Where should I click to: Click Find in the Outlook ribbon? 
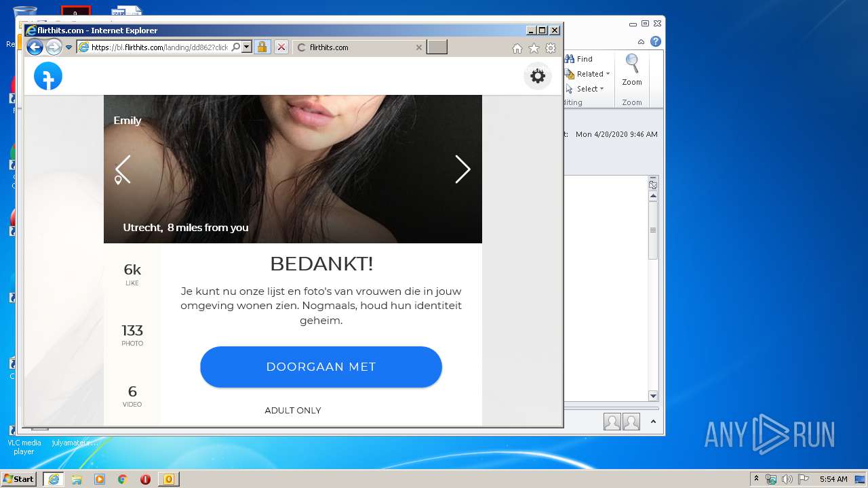[579, 59]
